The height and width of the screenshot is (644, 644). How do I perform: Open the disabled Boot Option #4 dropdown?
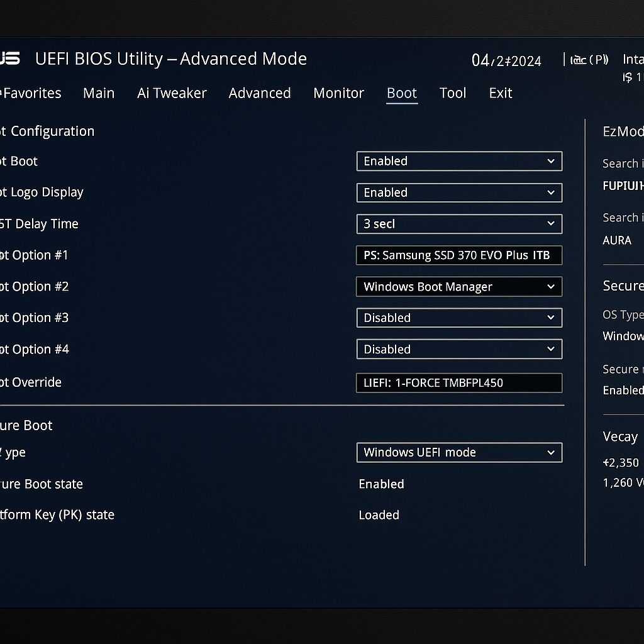tap(458, 349)
